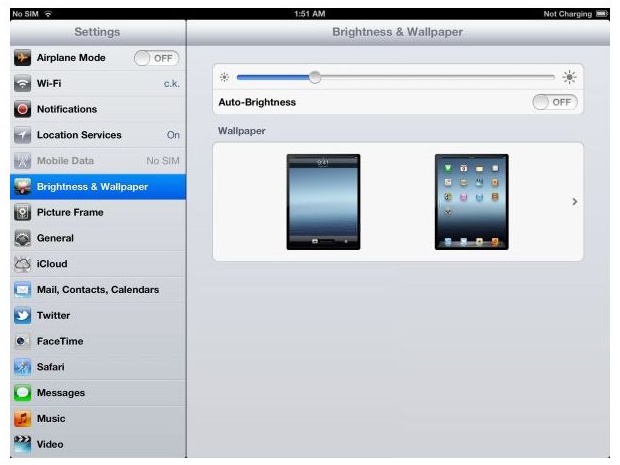Click the orange Music note icon
The width and height of the screenshot is (620, 465).
pyautogui.click(x=23, y=419)
